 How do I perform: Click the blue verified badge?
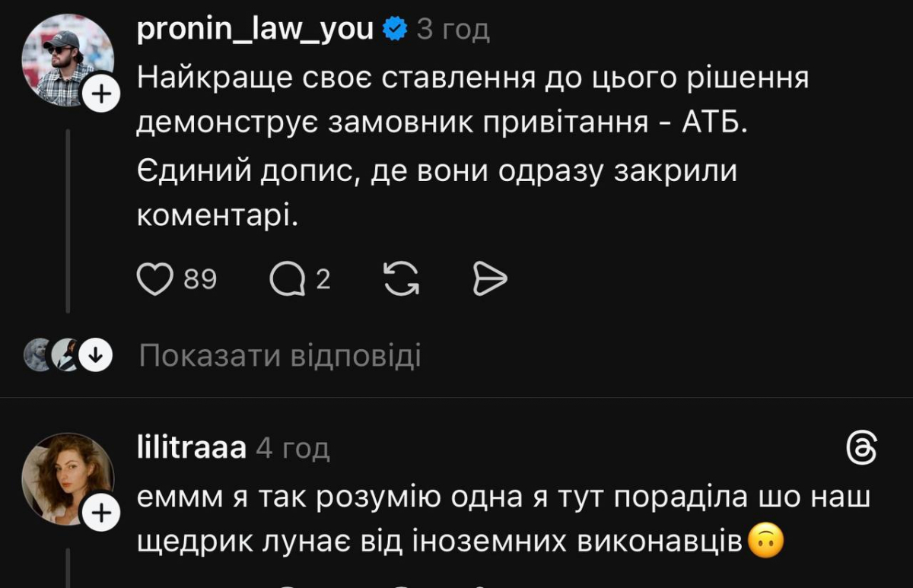[395, 30]
